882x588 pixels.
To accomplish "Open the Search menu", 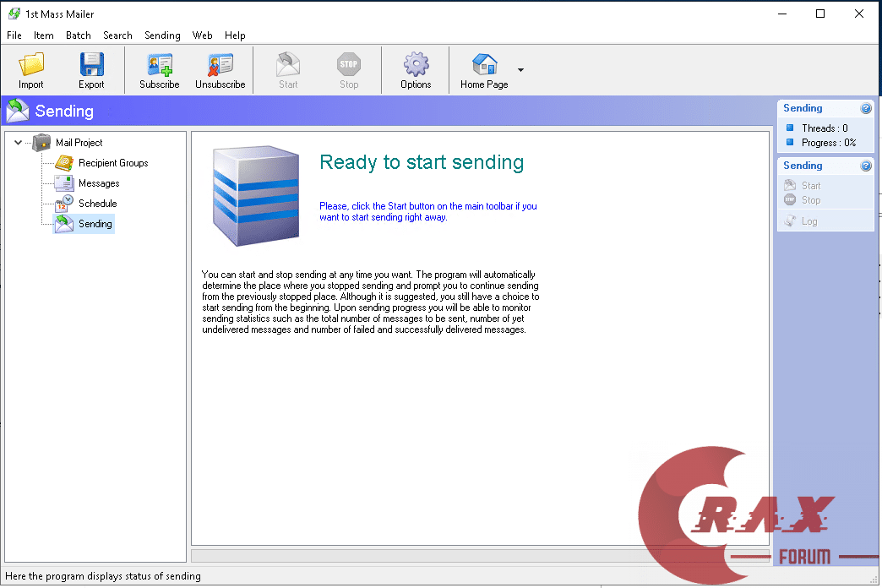I will point(117,35).
